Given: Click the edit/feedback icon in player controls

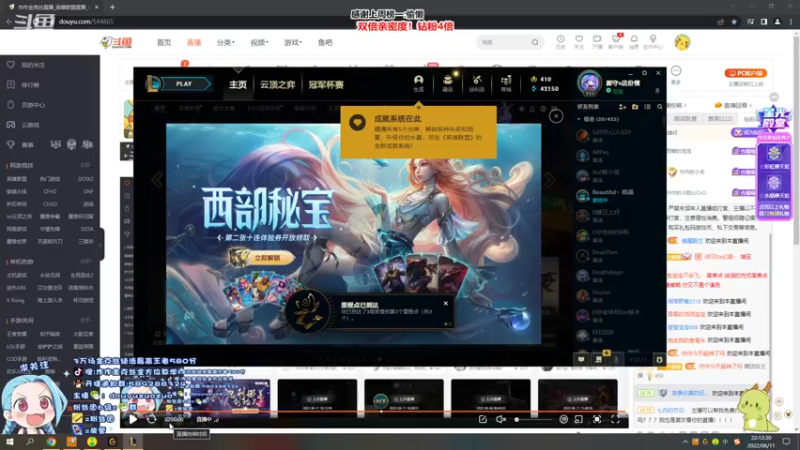Looking at the screenshot, I should tap(483, 419).
